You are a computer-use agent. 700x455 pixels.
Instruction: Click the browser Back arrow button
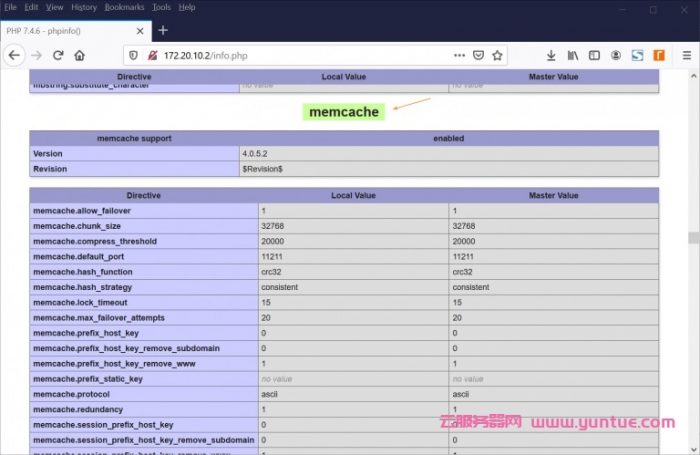14,55
